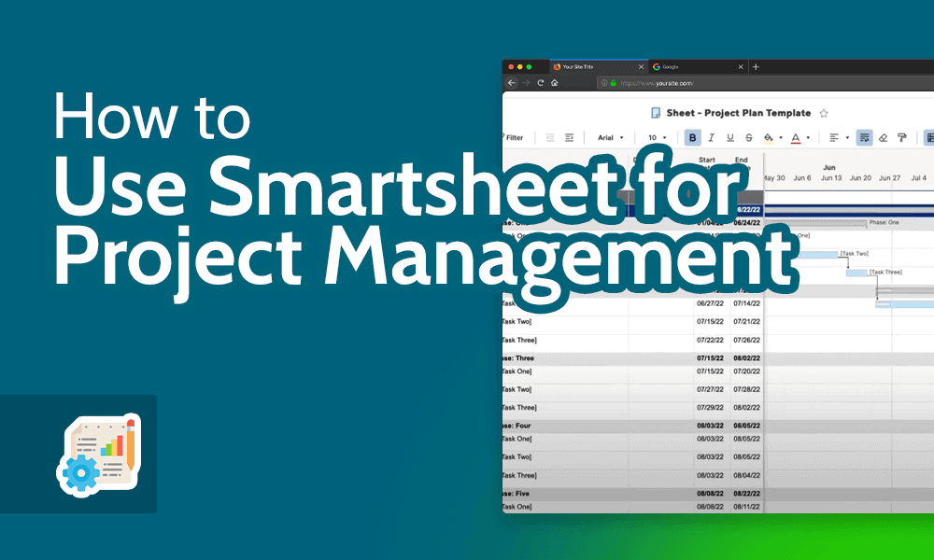Screen dimensions: 934x560
Task: Favorite the sheet with the star icon
Action: tap(824, 113)
